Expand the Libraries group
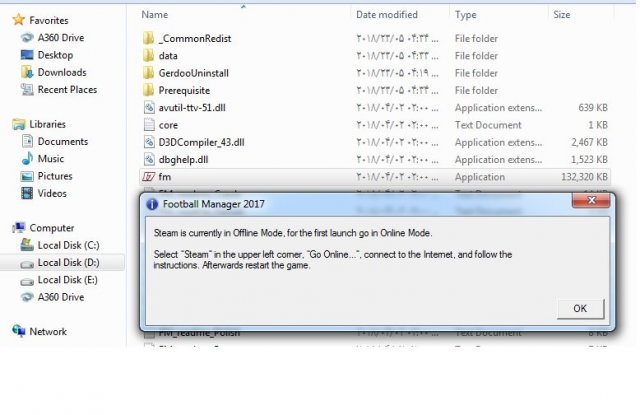Screen dimensions: 640x415 tap(47, 124)
